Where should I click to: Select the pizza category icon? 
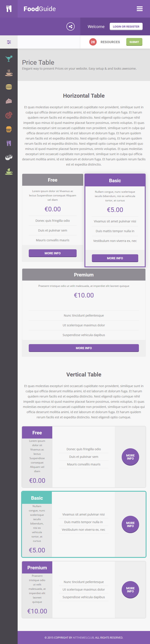coord(9,115)
